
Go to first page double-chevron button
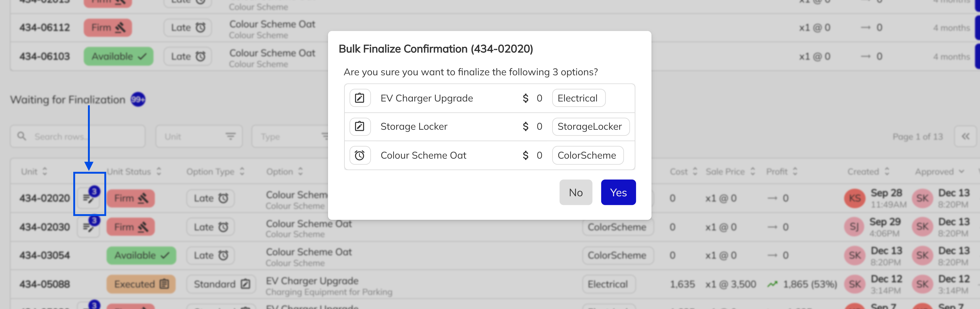click(x=965, y=136)
